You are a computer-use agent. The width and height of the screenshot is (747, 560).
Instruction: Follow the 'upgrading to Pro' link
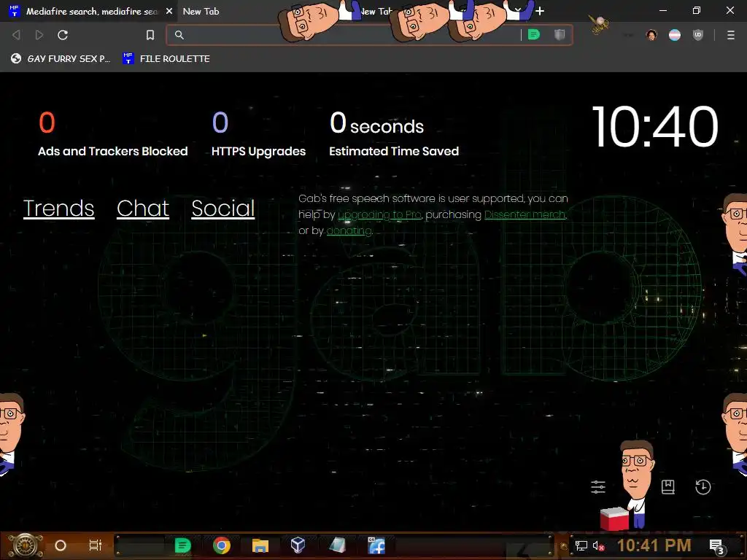point(379,215)
